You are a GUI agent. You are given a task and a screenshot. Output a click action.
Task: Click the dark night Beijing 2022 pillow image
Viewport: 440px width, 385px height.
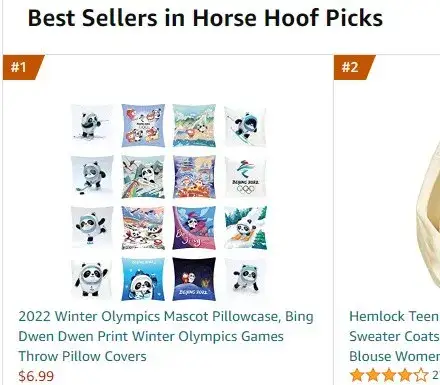coord(194,279)
